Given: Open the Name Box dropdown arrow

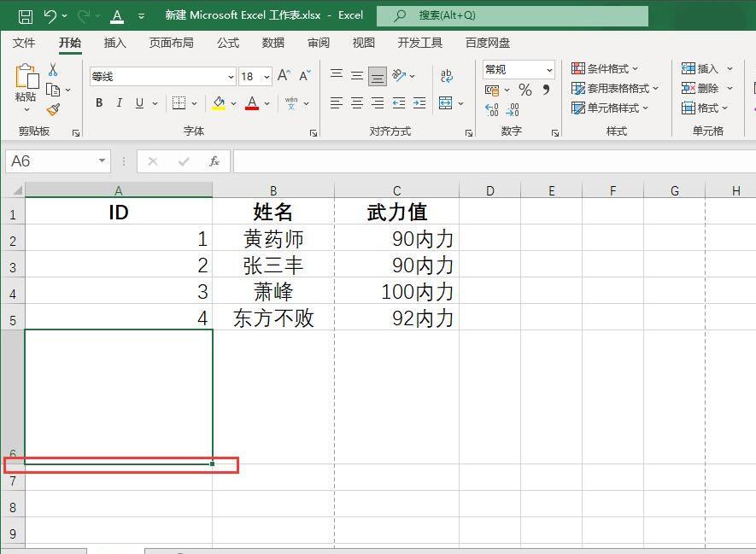Looking at the screenshot, I should point(102,160).
